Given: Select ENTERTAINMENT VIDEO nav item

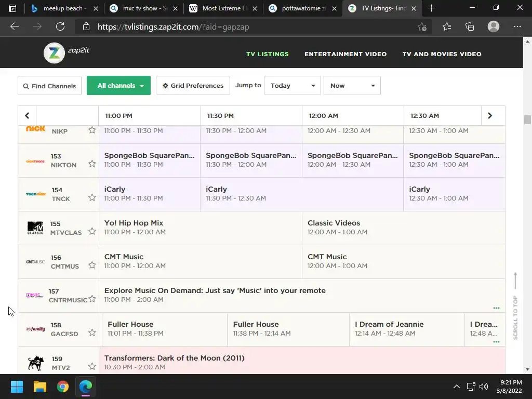Looking at the screenshot, I should click(x=345, y=54).
